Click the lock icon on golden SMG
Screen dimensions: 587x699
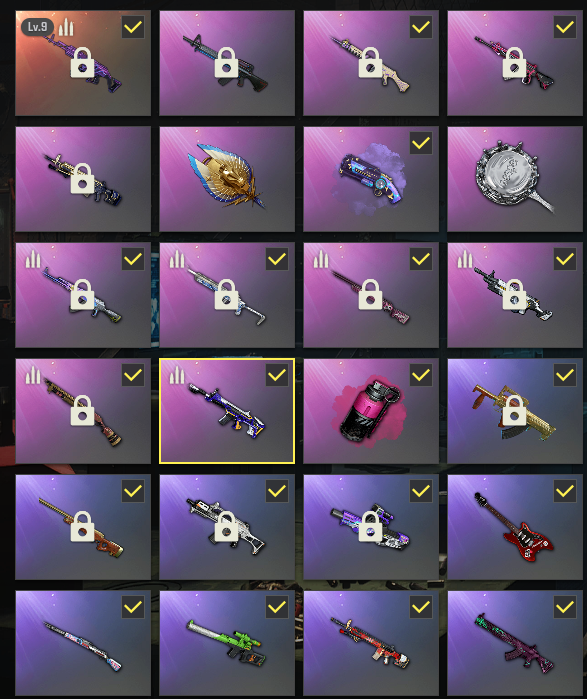pos(514,410)
